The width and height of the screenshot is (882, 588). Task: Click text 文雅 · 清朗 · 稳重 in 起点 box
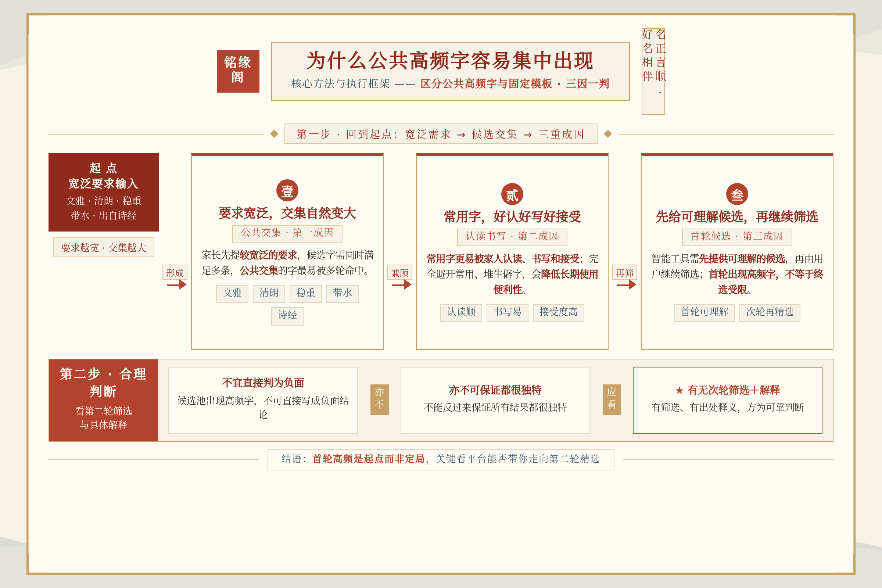[x=104, y=201]
